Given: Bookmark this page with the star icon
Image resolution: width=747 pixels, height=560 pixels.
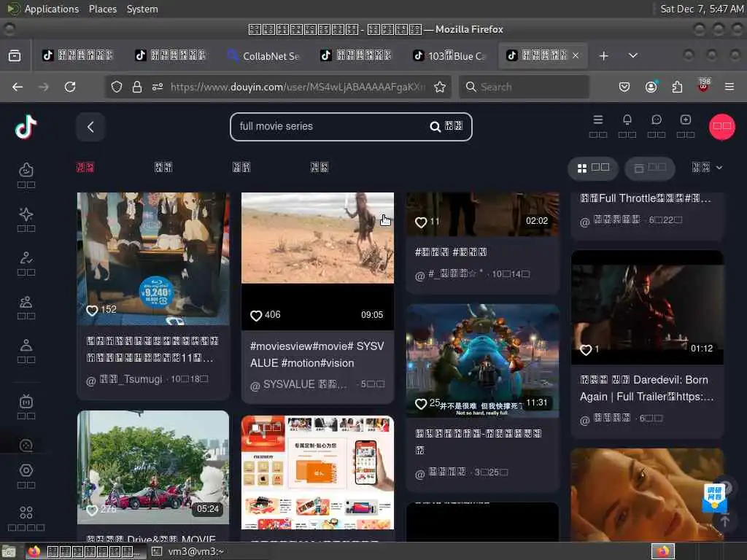Looking at the screenshot, I should coord(440,87).
